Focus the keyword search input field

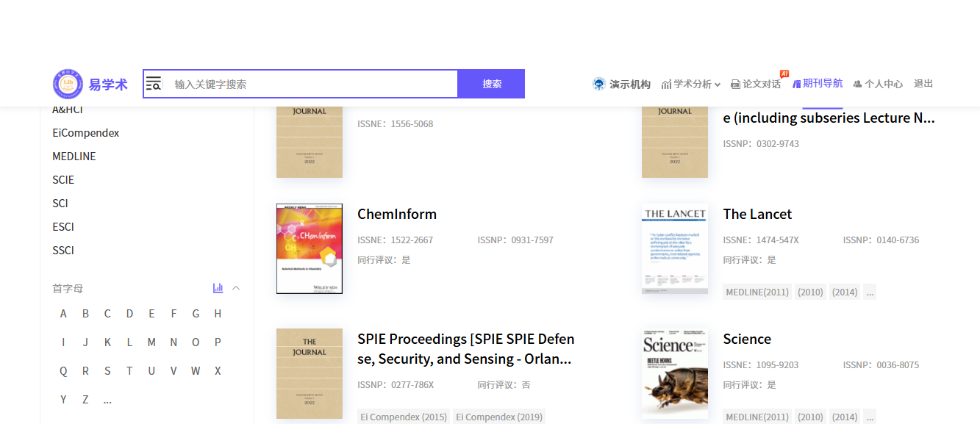312,84
